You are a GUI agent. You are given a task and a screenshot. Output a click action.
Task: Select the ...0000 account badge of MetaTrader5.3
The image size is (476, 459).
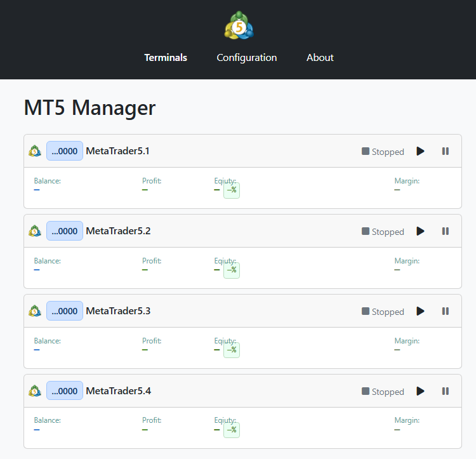click(x=65, y=311)
